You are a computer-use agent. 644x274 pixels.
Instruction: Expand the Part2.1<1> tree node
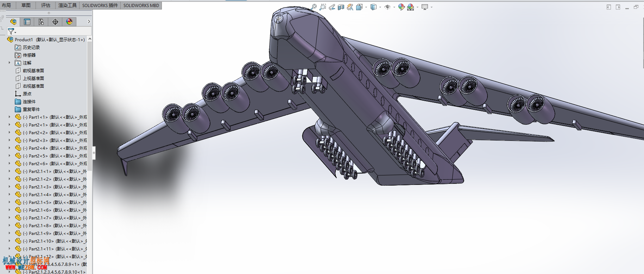(10, 171)
